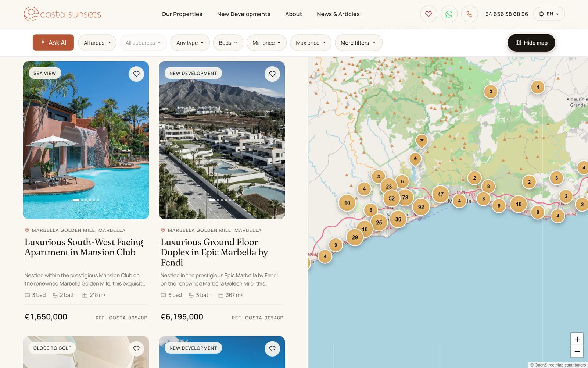Select map cluster marker 10
588x368 pixels.
347,203
